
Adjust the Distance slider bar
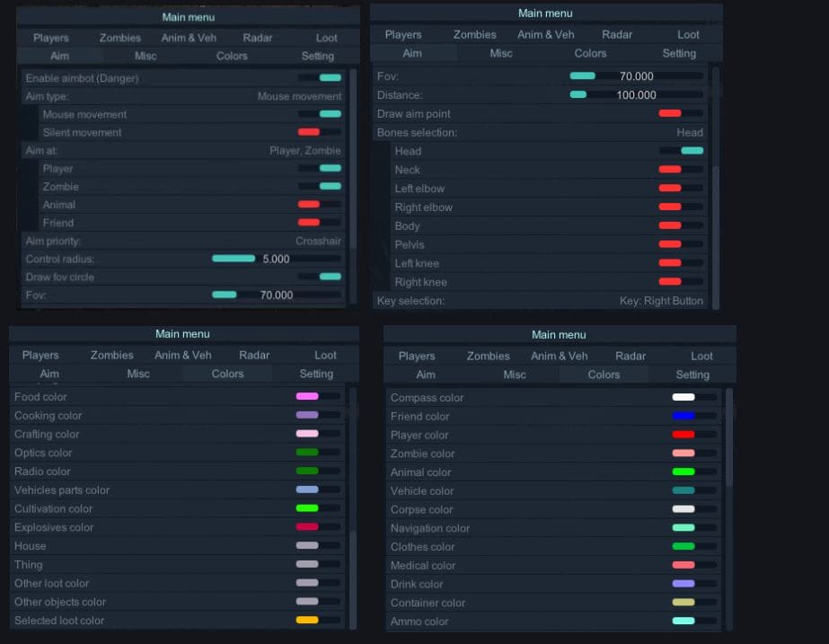636,95
